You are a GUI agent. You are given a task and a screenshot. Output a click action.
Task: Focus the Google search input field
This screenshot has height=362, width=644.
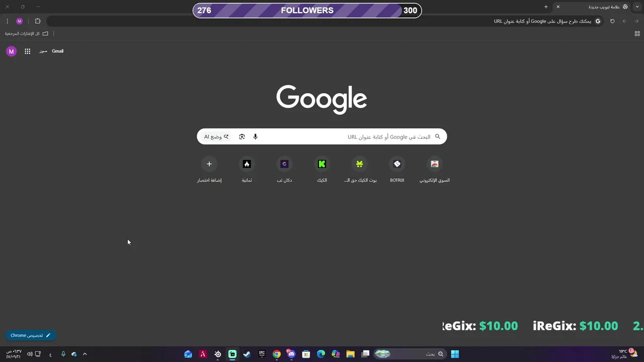click(322, 137)
